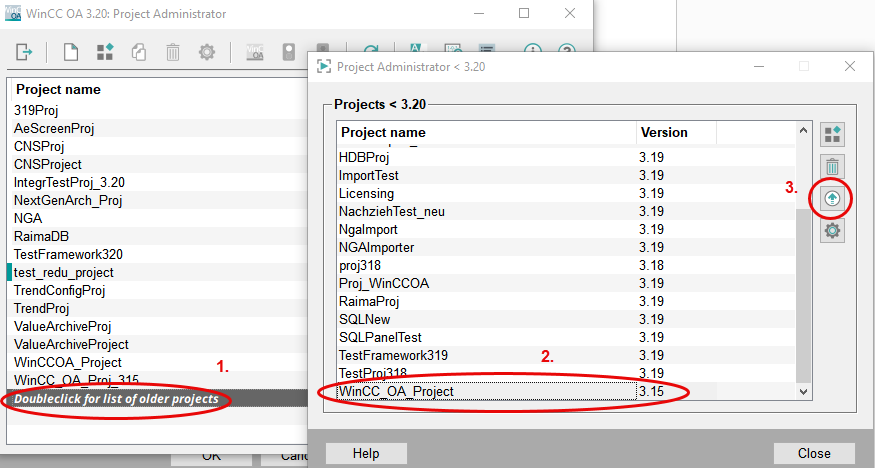Click register icon in older projects dialog

tap(832, 134)
